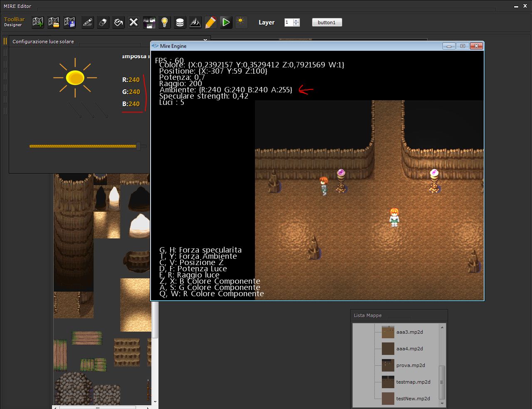This screenshot has height=409, width=532.
Task: Click the tileset palette scrollbar down arrow
Action: (x=155, y=402)
